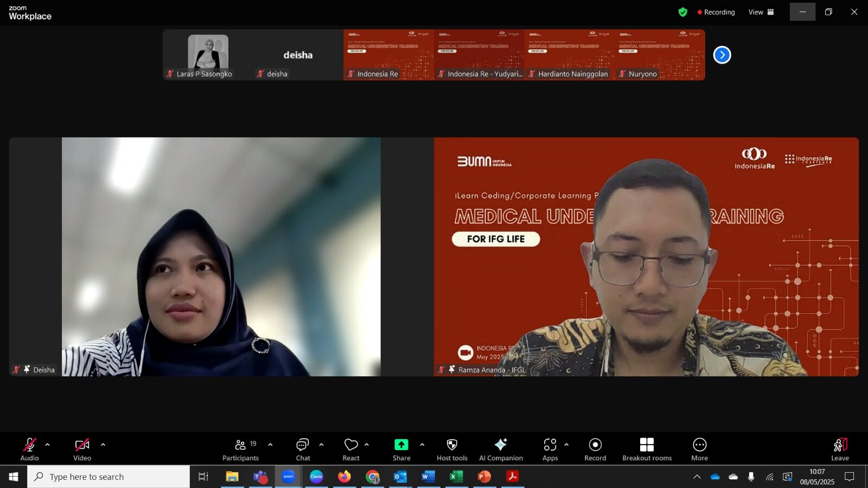
Task: Expand Video options arrow
Action: (103, 445)
